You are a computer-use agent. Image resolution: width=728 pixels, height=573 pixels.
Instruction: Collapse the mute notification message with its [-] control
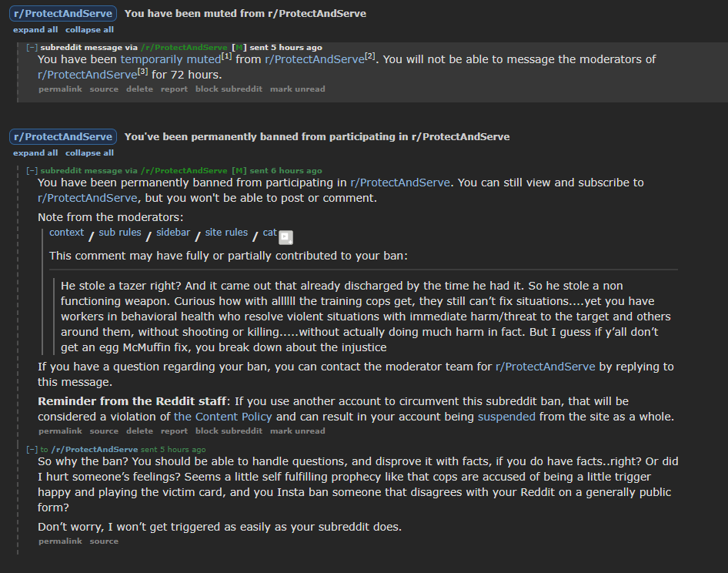click(31, 47)
